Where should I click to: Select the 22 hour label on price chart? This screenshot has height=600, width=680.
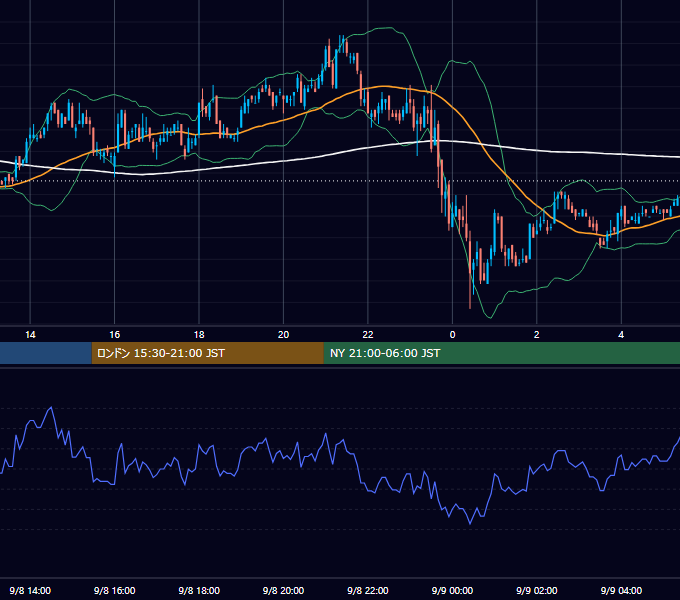pos(368,335)
